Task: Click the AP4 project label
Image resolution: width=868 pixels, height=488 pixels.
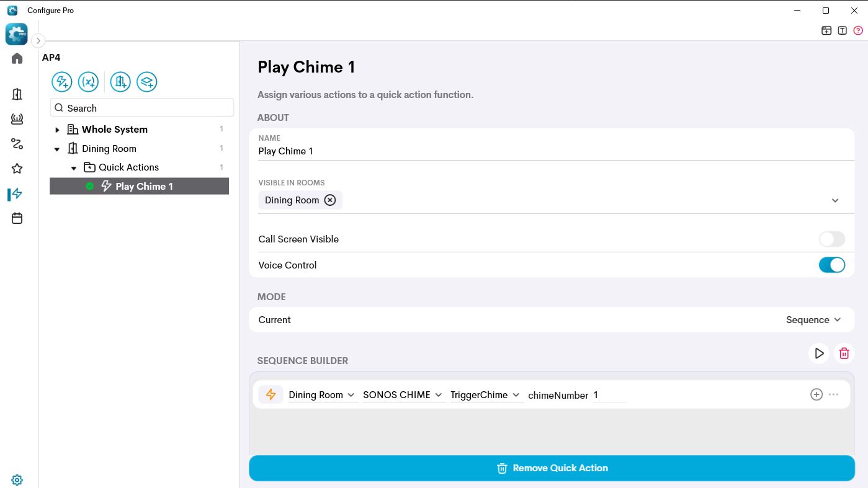Action: click(51, 58)
